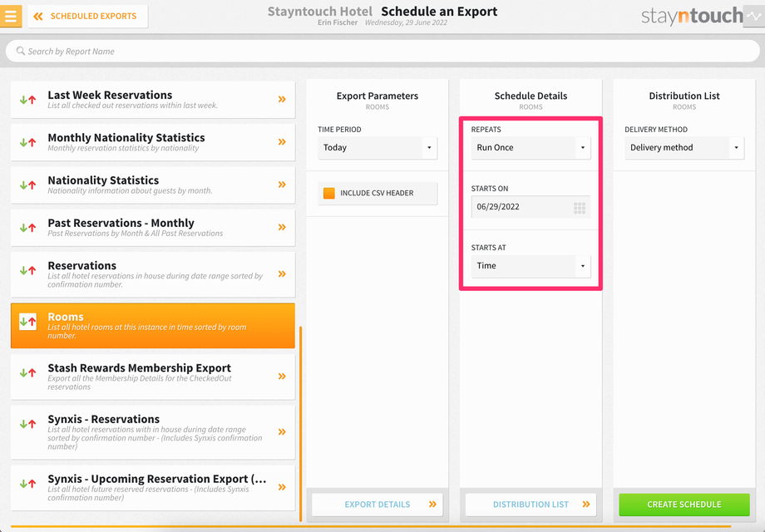Click arrows icon for Stash Rewards Membership Export
Image resolution: width=765 pixels, height=532 pixels.
pos(27,372)
